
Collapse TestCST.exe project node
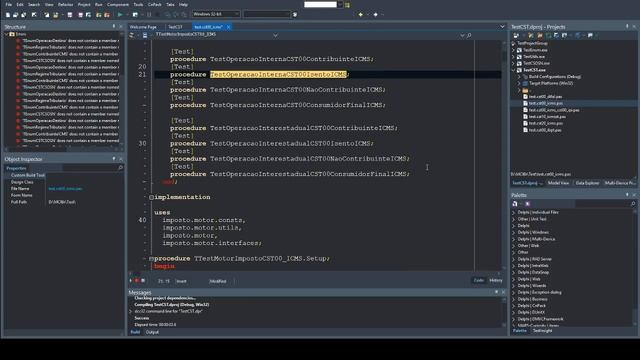click(514, 70)
